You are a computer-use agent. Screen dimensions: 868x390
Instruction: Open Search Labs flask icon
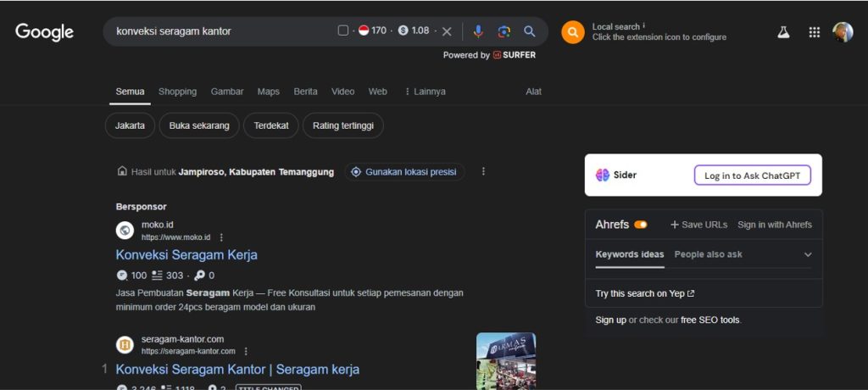tap(782, 32)
